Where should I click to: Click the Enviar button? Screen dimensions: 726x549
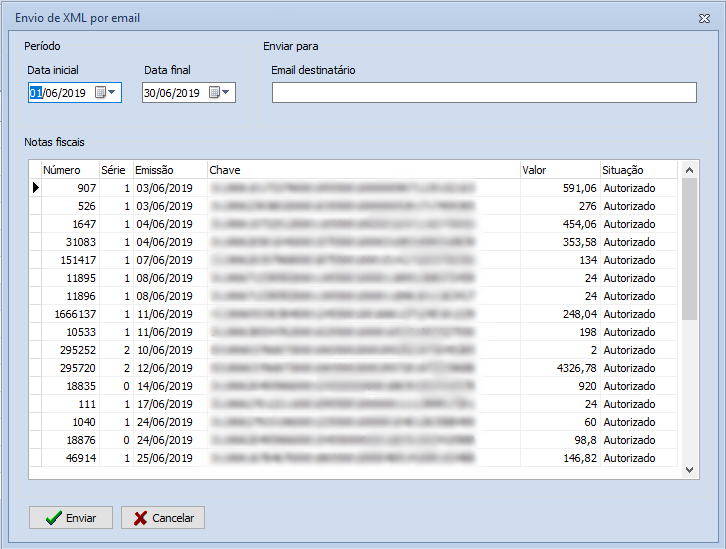tap(71, 518)
